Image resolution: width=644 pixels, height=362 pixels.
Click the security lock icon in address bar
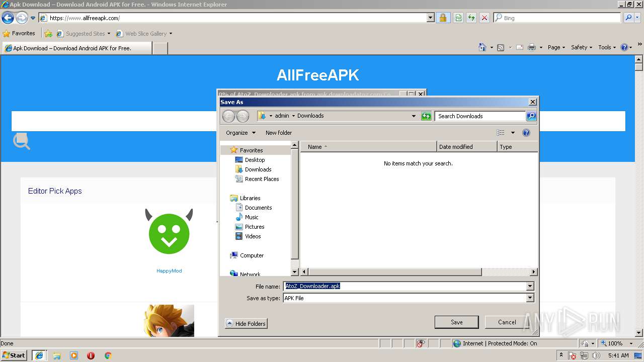[x=443, y=18]
